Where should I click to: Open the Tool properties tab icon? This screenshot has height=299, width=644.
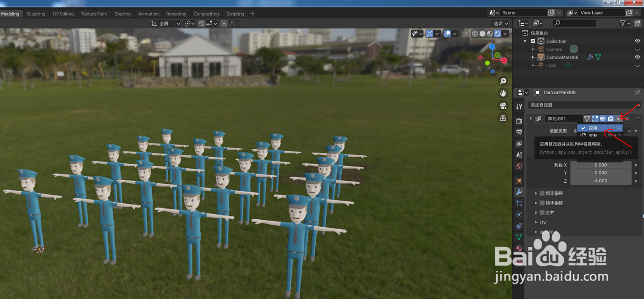519,107
